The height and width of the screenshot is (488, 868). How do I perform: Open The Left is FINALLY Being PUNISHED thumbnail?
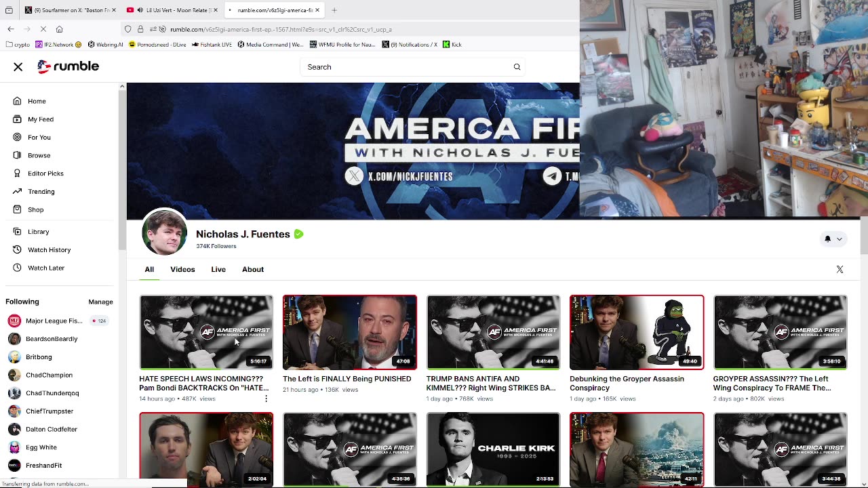tap(350, 332)
